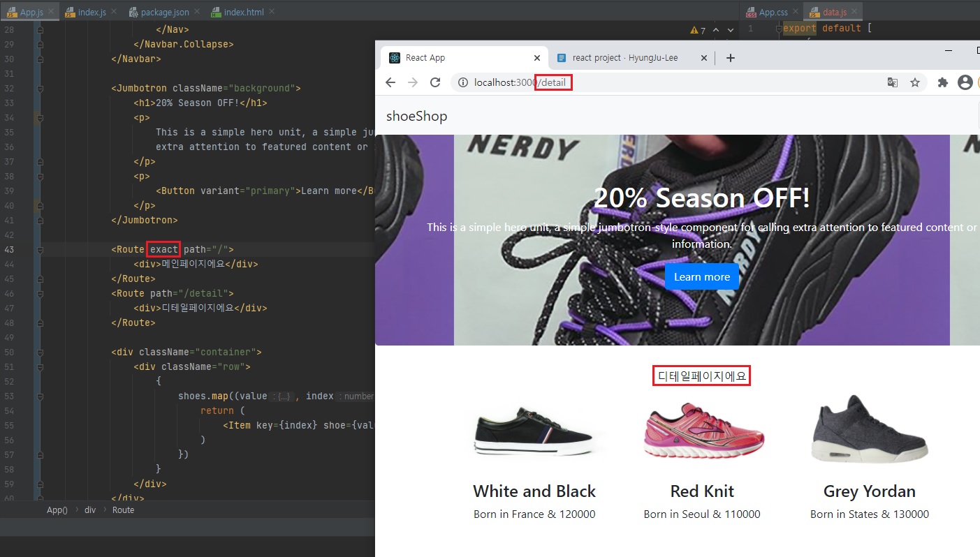Click the site information icon in address bar
Image resolution: width=980 pixels, height=557 pixels.
click(x=462, y=82)
